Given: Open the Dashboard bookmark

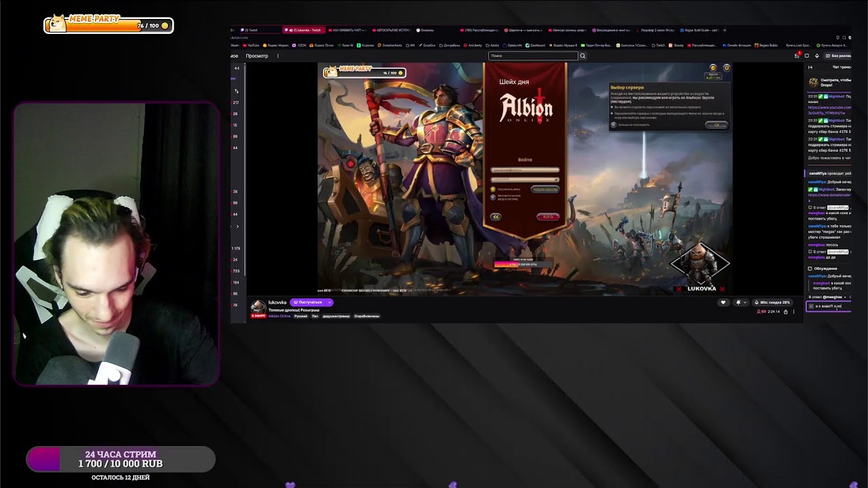Looking at the screenshot, I should pyautogui.click(x=536, y=45).
